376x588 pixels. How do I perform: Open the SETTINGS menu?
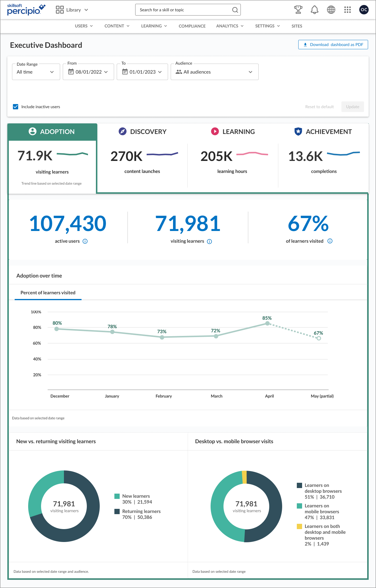click(x=267, y=26)
